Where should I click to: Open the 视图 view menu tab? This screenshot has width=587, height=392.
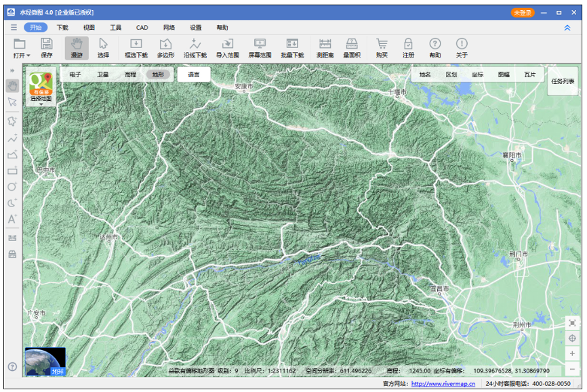(x=89, y=28)
